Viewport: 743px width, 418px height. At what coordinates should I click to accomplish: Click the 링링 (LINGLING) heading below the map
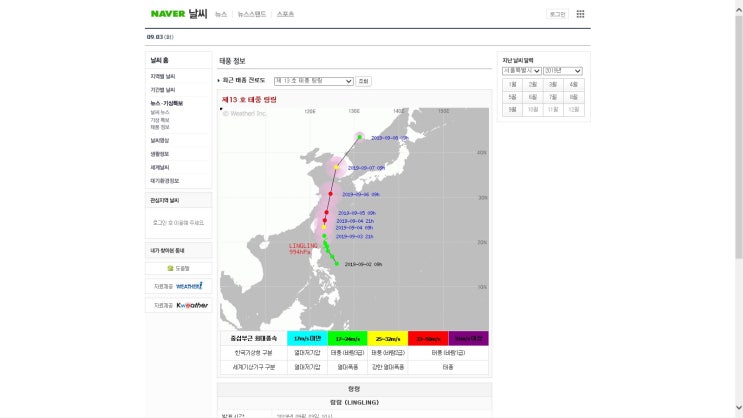pos(354,402)
